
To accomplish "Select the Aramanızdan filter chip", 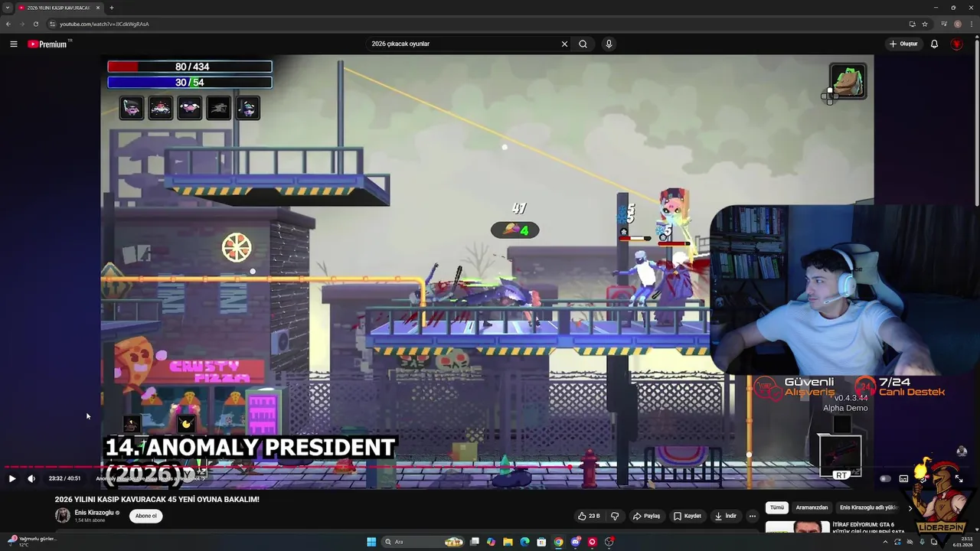I will [x=812, y=507].
